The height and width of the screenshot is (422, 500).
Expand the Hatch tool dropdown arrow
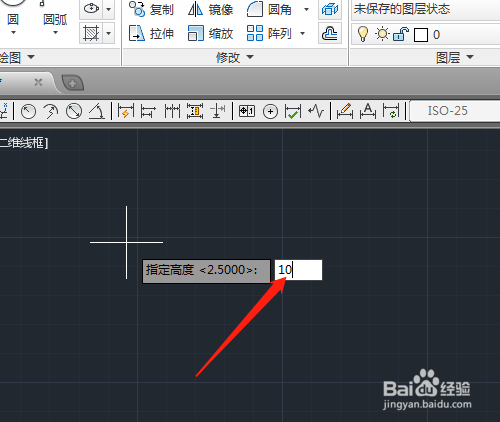(108, 33)
